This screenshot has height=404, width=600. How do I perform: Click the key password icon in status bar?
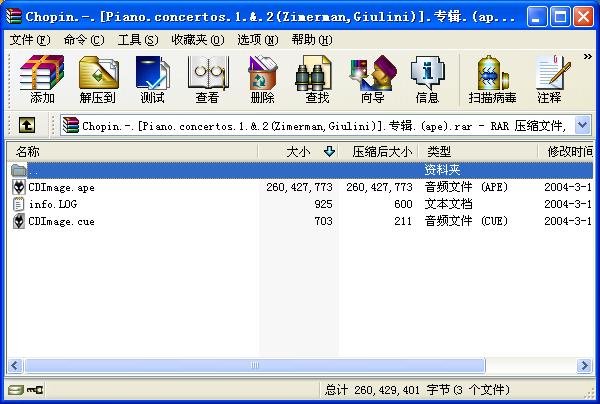[x=35, y=390]
